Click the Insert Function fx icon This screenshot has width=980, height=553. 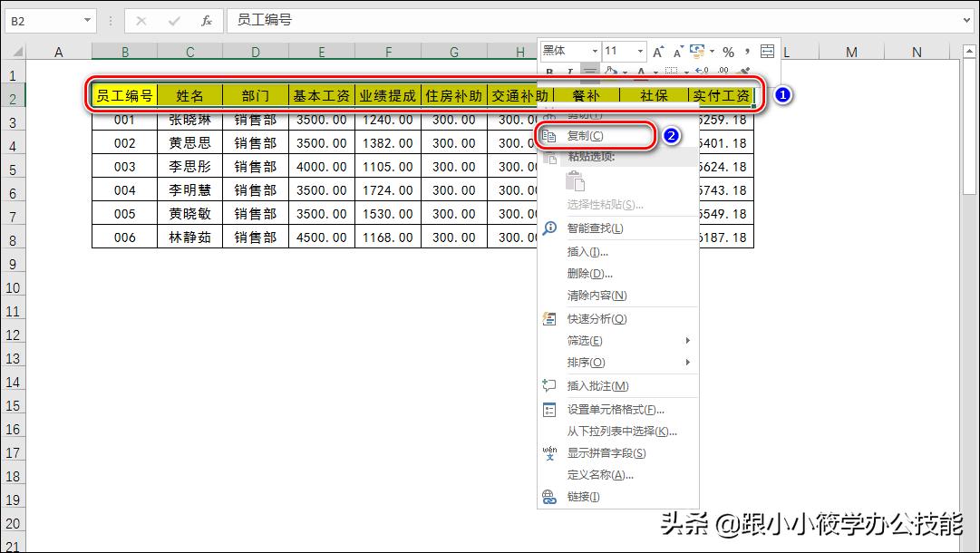(x=207, y=19)
